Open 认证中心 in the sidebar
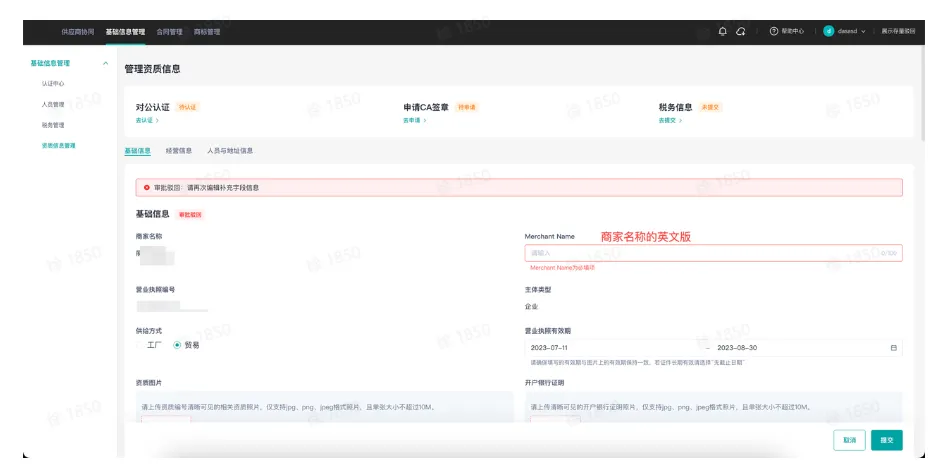The image size is (942, 465). click(53, 84)
